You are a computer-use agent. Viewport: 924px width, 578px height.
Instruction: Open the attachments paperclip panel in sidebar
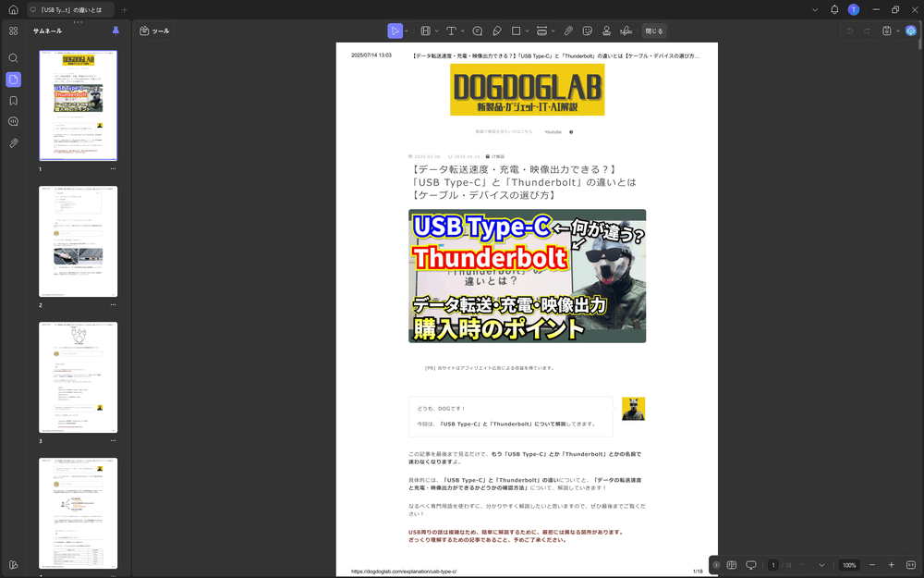click(13, 143)
